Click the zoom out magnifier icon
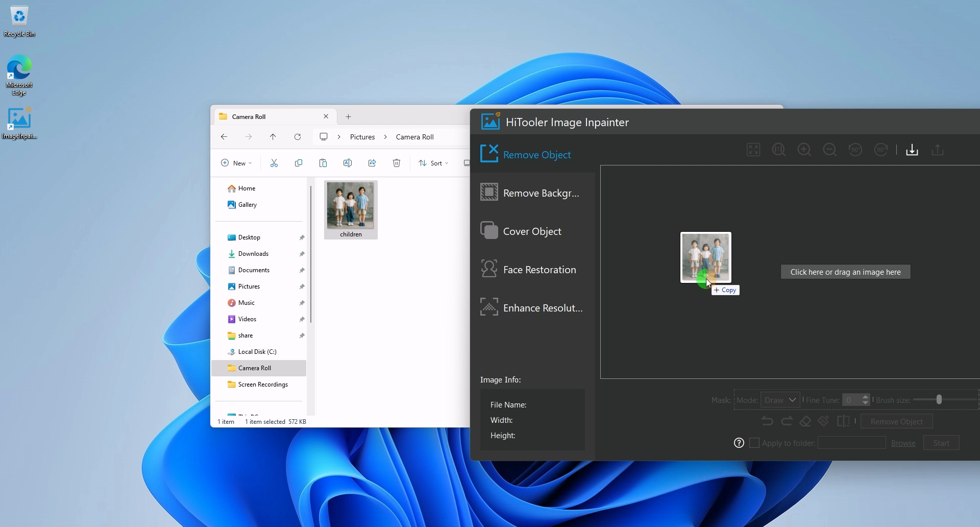The image size is (980, 527). pyautogui.click(x=830, y=150)
